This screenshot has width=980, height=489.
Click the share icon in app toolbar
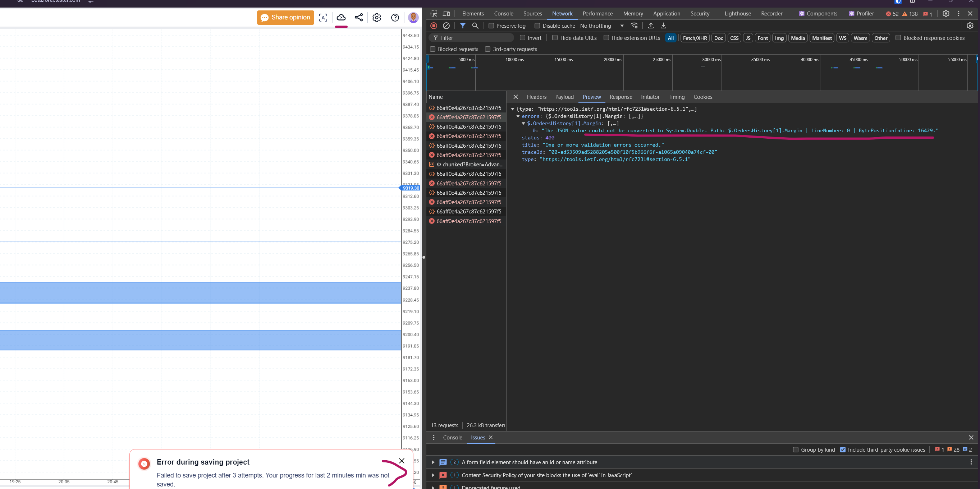pos(359,18)
